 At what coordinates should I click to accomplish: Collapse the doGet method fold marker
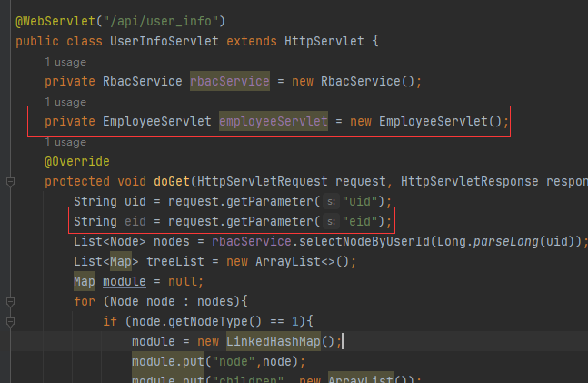pyautogui.click(x=10, y=182)
